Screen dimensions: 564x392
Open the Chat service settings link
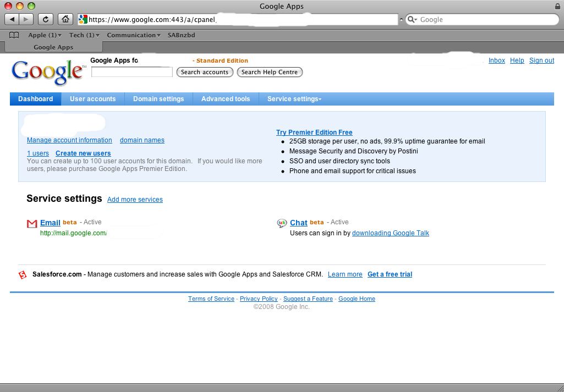[299, 223]
